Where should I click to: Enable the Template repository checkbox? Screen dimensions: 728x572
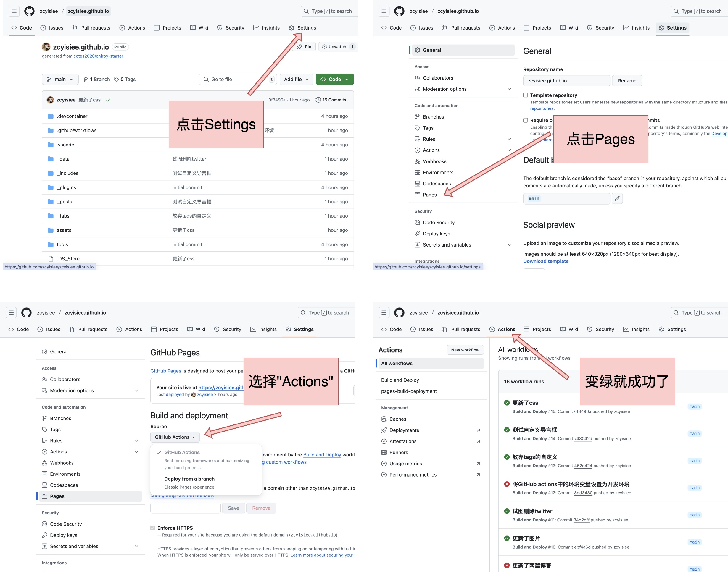click(x=526, y=95)
